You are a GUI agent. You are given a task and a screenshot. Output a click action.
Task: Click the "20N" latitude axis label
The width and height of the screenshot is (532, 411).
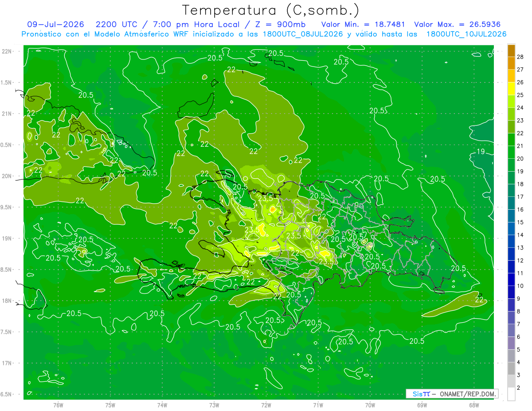(x=7, y=176)
